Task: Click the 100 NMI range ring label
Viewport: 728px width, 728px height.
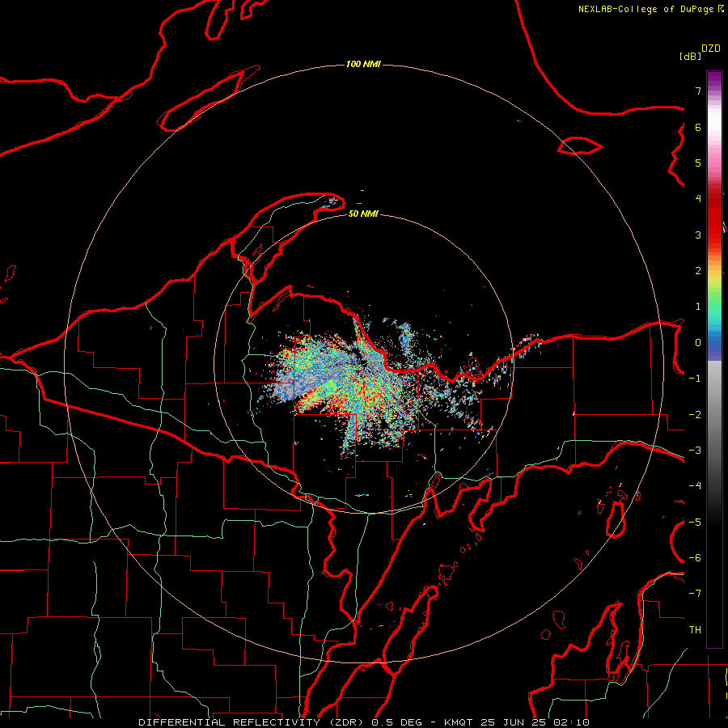Action: pyautogui.click(x=363, y=64)
